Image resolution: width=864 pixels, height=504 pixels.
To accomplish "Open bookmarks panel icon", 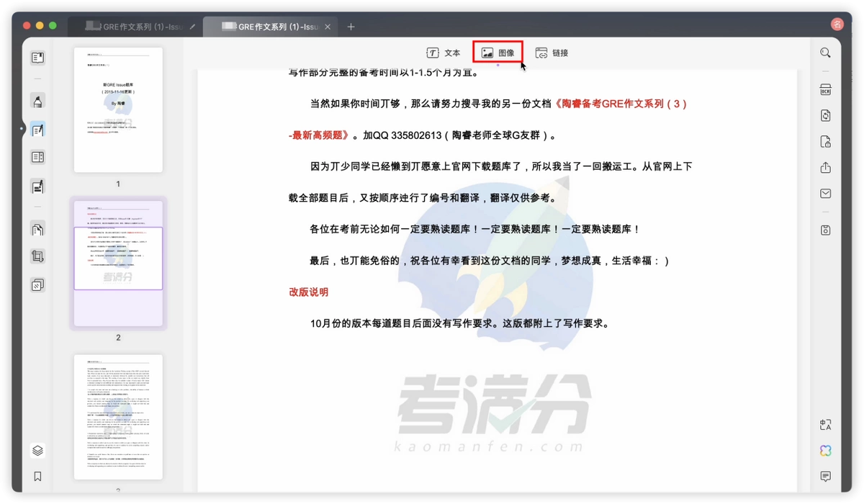I will tap(37, 477).
